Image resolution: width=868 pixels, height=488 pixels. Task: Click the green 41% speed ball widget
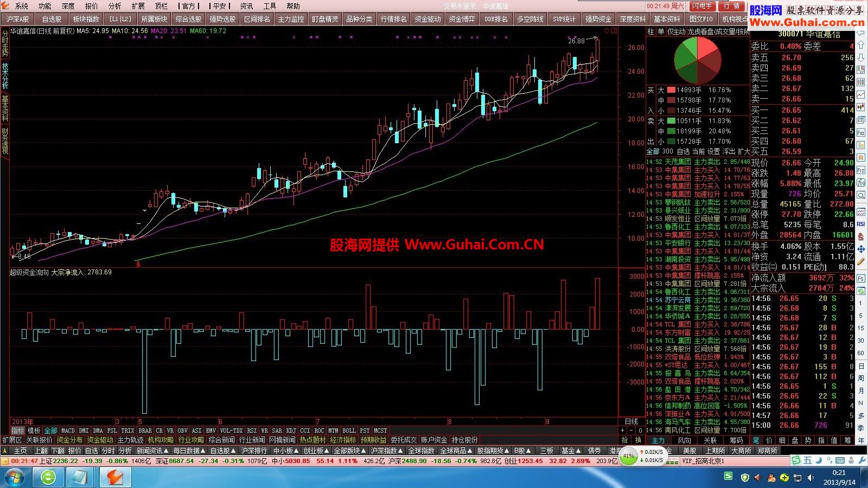tap(628, 457)
